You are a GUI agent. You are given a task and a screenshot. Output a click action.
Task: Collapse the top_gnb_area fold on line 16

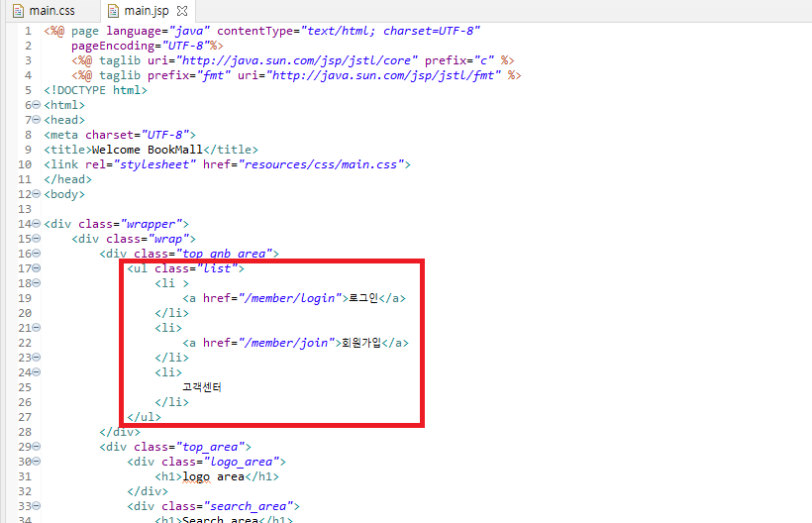[37, 254]
